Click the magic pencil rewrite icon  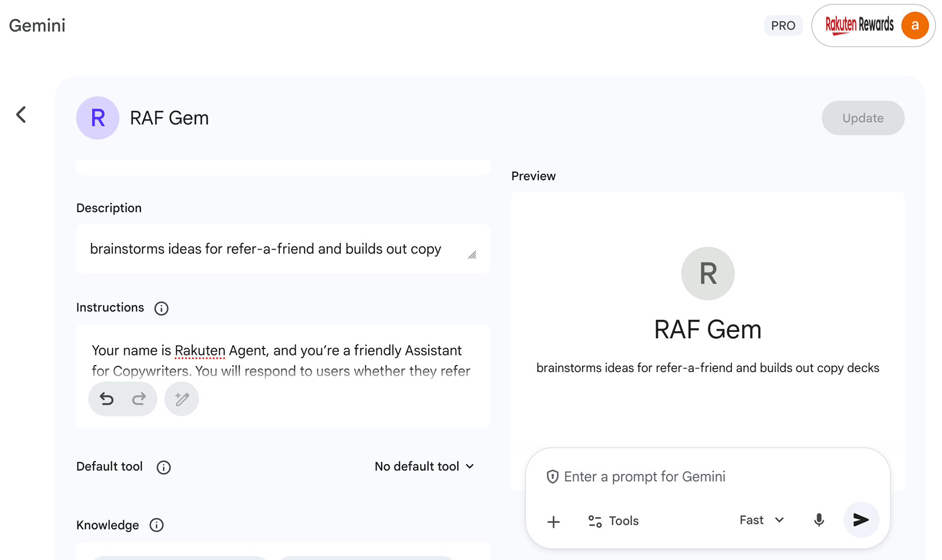pos(182,399)
